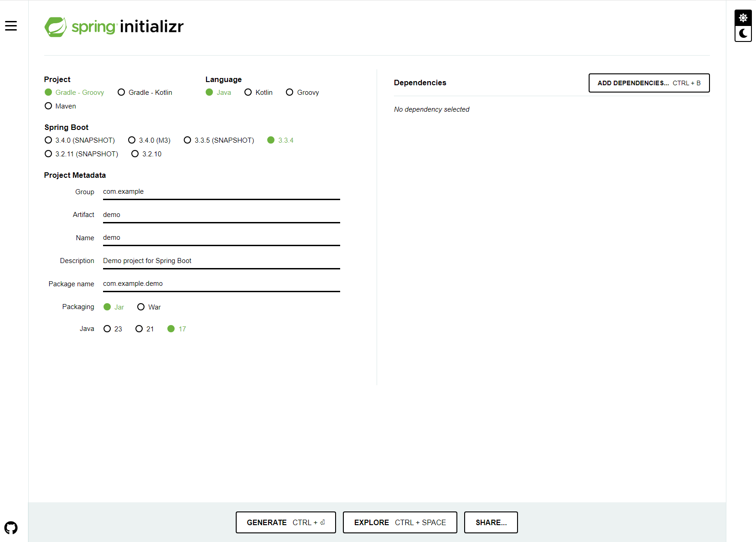Select Spring Boot 3.3.5 (SNAPSHOT)

(x=219, y=140)
